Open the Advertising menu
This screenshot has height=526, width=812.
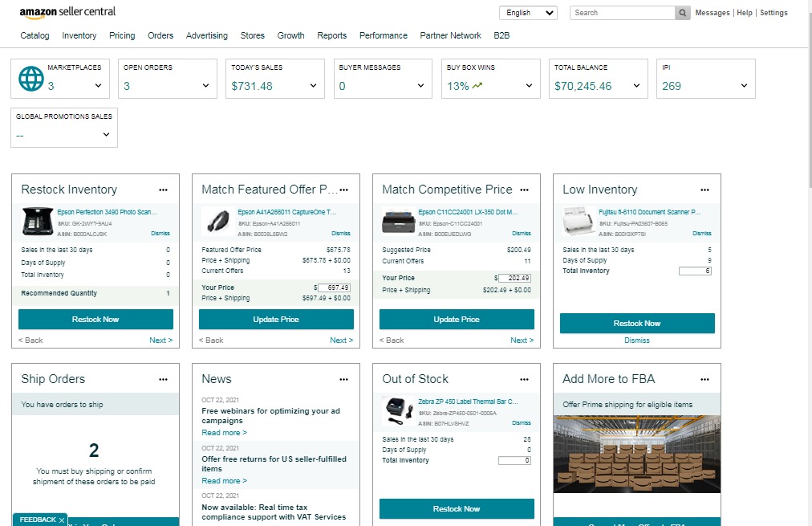coord(207,35)
